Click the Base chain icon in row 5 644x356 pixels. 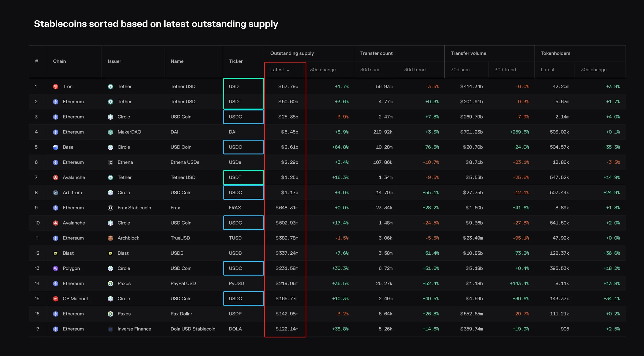(x=56, y=147)
